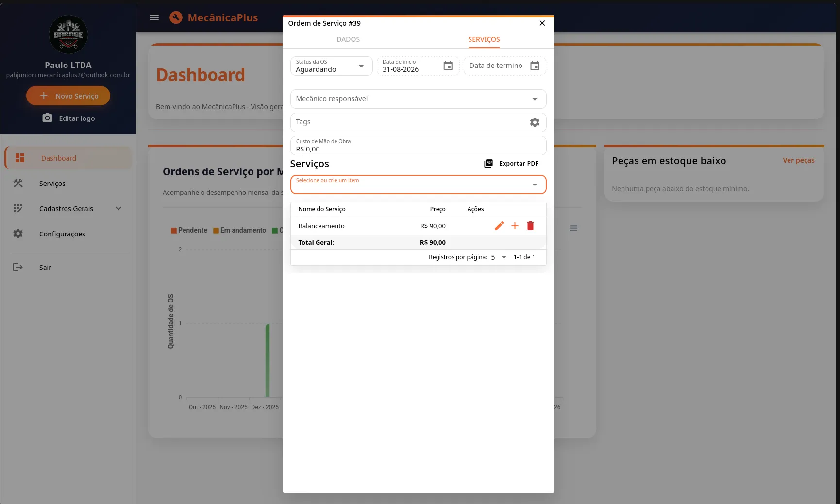Click the Editar logo text
840x504 pixels.
pyautogui.click(x=77, y=118)
